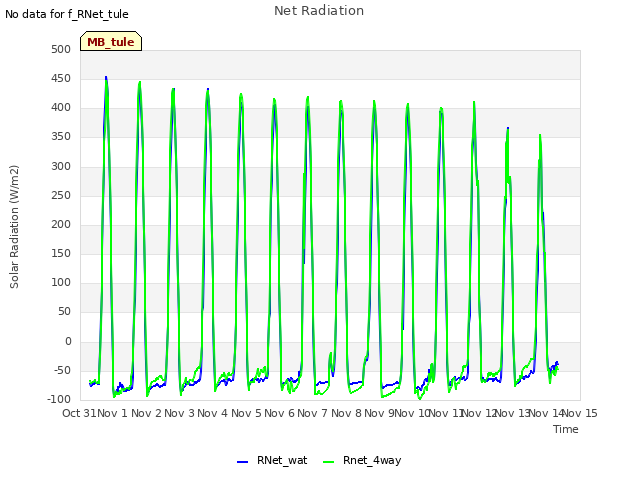Click the Nov 8 x-axis tick label
The height and width of the screenshot is (480, 640).
346,413
